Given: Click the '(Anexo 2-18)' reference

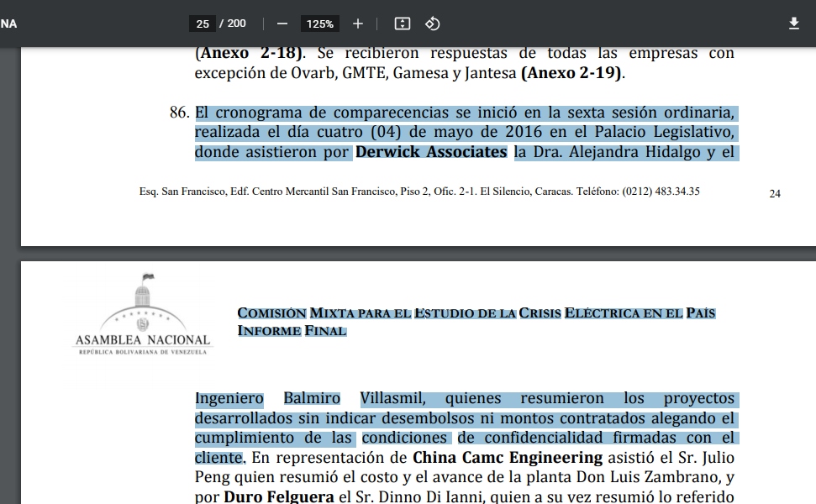Looking at the screenshot, I should pos(249,53).
